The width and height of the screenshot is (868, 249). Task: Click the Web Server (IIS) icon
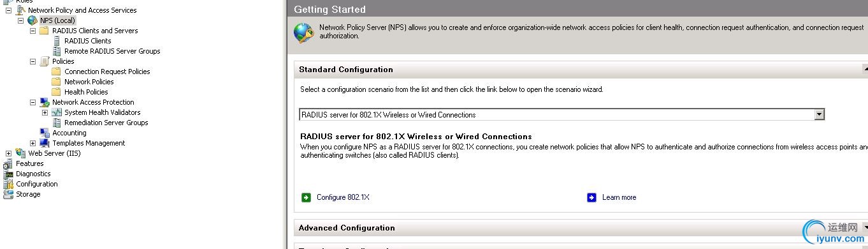[20, 153]
